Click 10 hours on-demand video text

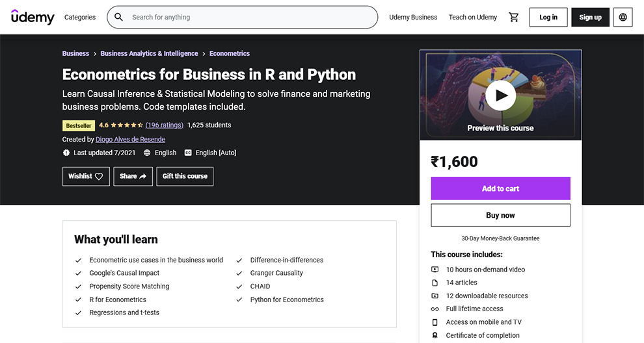(485, 270)
